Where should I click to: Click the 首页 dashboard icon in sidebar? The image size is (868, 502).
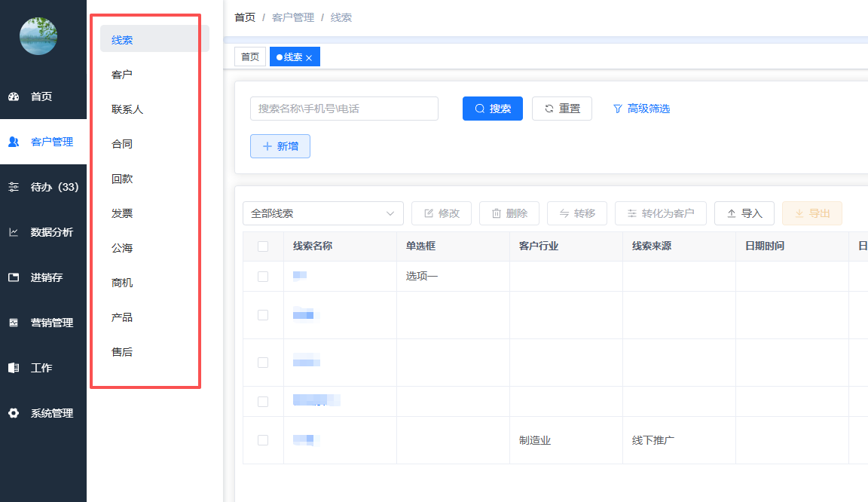click(x=14, y=96)
